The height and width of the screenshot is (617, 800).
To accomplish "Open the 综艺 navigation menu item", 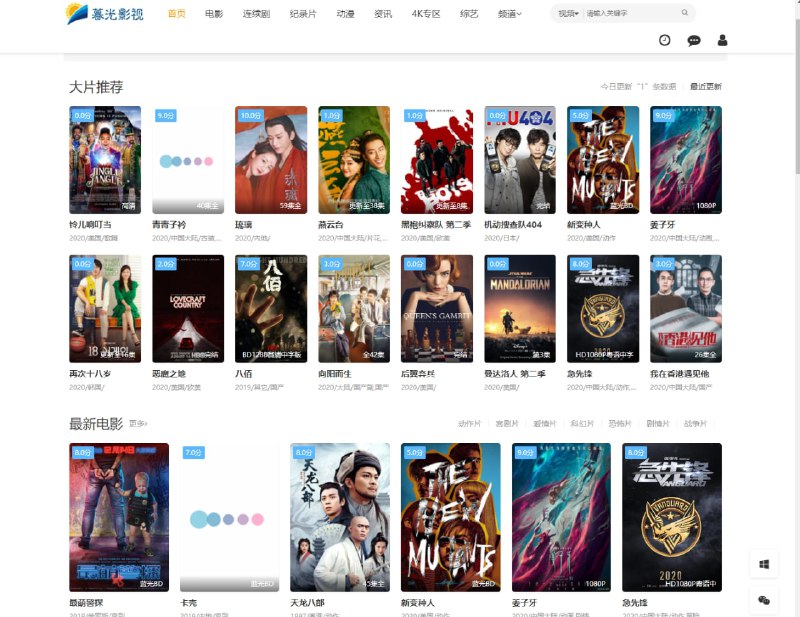I will [x=469, y=14].
